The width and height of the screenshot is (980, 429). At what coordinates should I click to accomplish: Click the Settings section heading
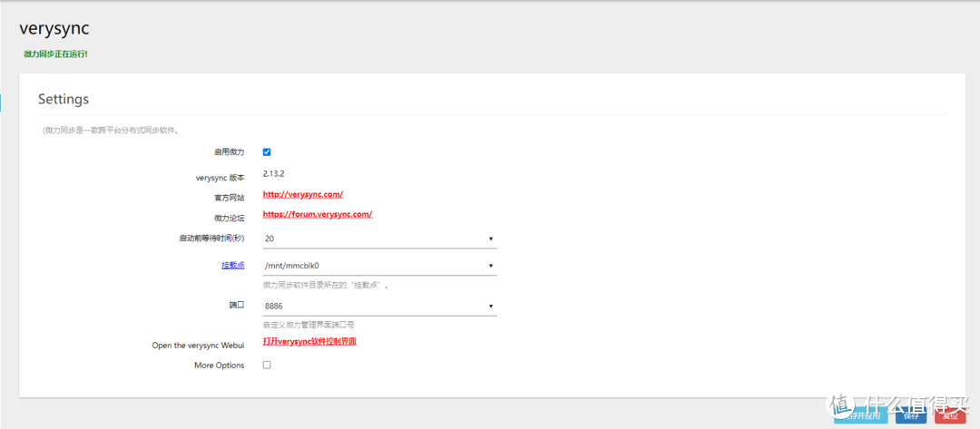(x=64, y=99)
